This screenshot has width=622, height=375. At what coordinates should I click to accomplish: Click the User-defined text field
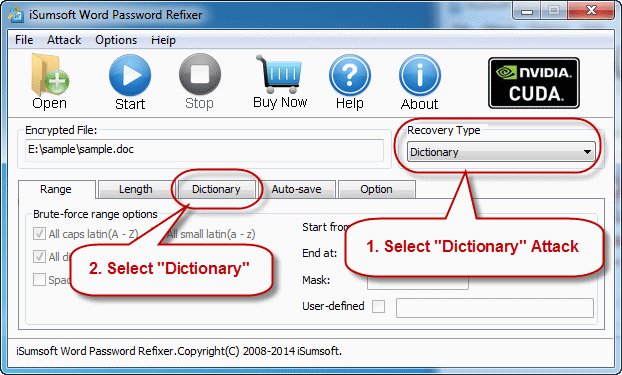click(x=495, y=308)
